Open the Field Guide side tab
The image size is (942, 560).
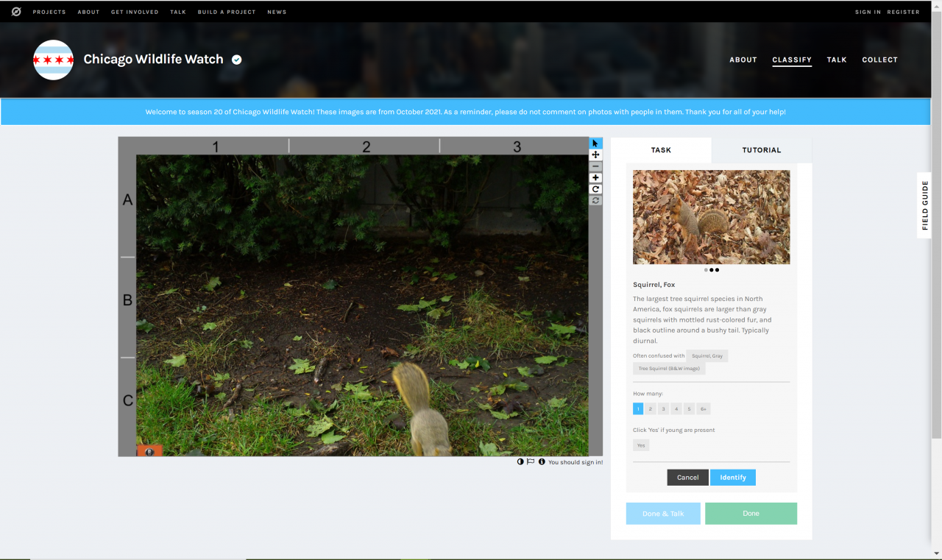pyautogui.click(x=925, y=205)
